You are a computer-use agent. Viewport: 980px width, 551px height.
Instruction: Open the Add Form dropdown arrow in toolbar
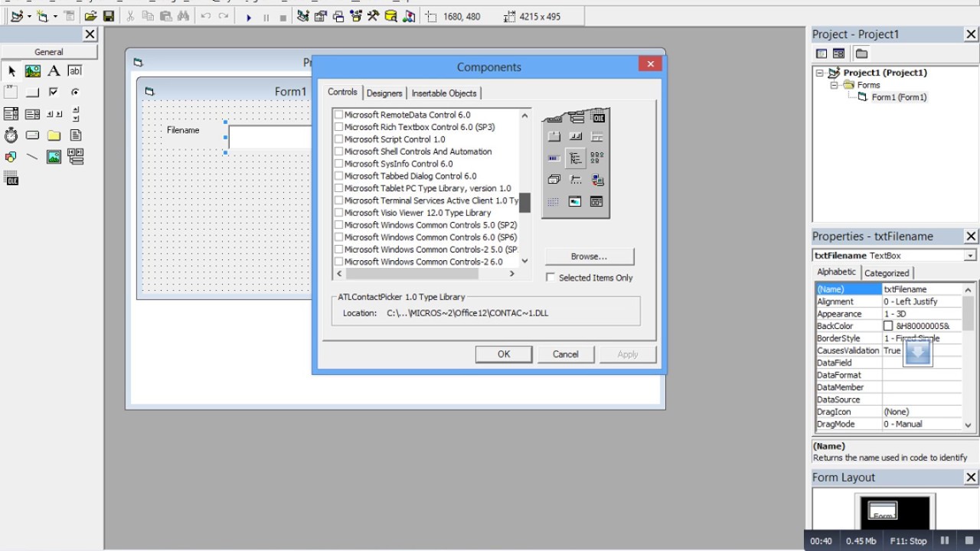pyautogui.click(x=55, y=17)
